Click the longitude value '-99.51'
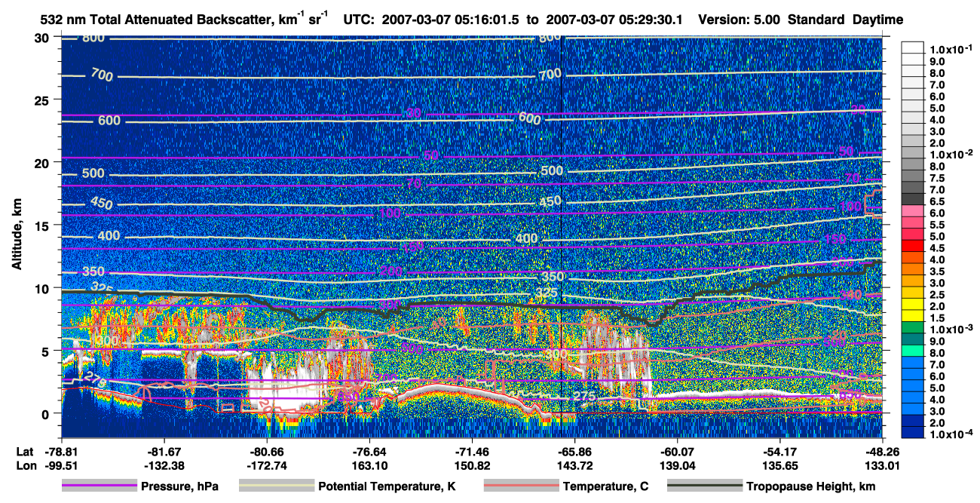Screen dimensions: 980x503 tap(62, 465)
